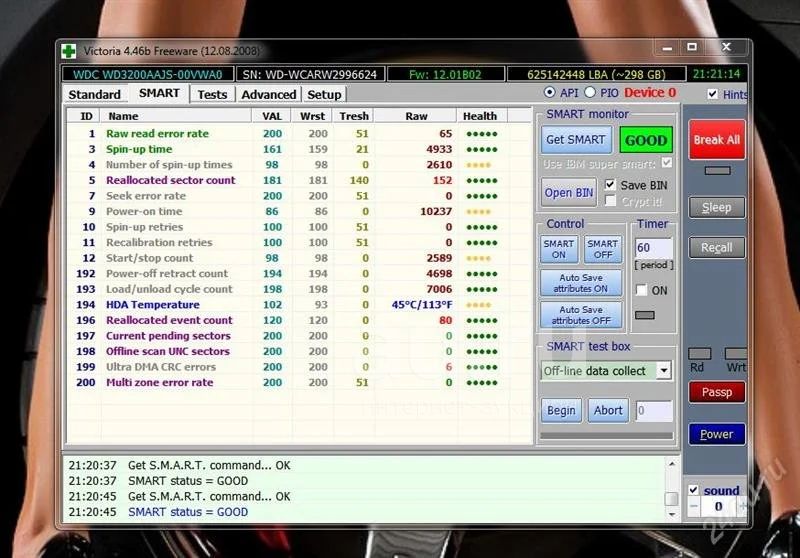Go to the Setup tab
This screenshot has width=800, height=558.
click(x=324, y=94)
